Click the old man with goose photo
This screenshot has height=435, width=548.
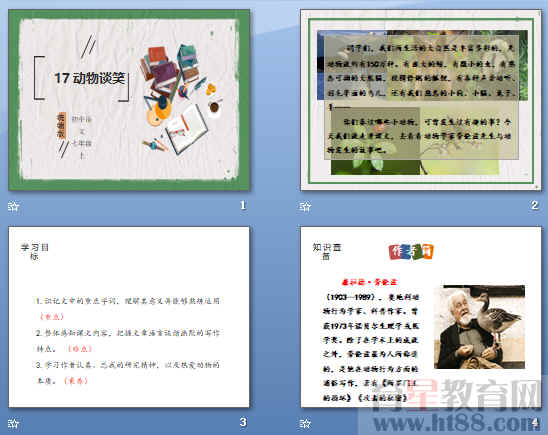click(x=480, y=327)
